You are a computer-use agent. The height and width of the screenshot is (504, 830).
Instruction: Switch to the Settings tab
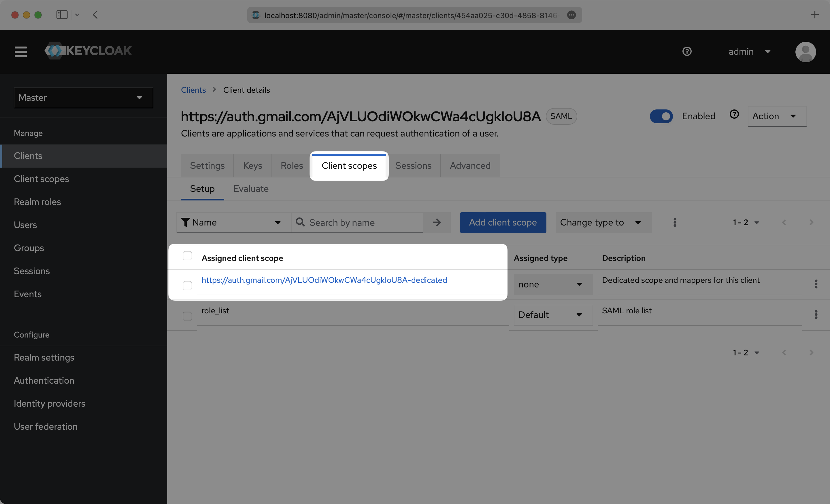[207, 165]
